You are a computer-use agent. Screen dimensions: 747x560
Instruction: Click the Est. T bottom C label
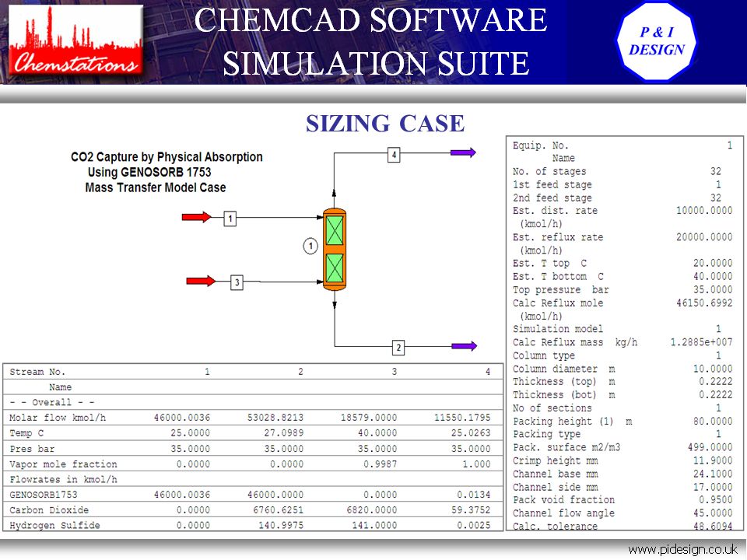[559, 277]
